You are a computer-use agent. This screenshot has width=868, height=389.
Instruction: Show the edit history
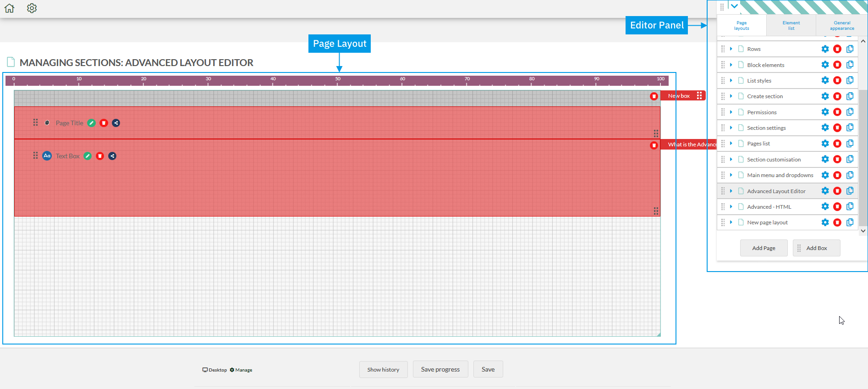click(x=383, y=369)
